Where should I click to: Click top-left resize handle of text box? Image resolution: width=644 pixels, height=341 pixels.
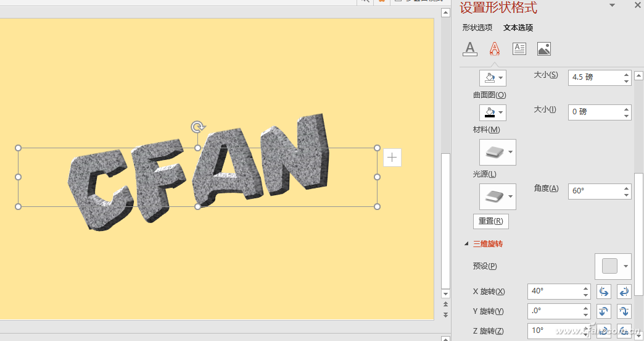point(18,148)
